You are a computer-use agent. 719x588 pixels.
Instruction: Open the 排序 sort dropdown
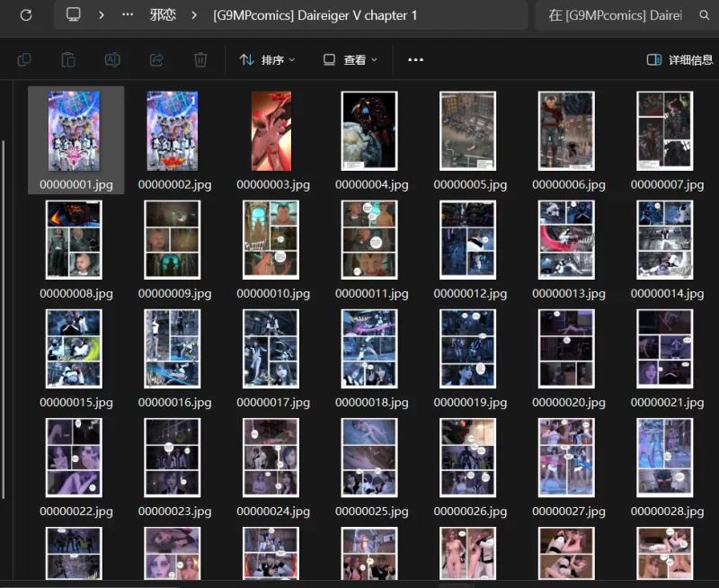(x=267, y=59)
